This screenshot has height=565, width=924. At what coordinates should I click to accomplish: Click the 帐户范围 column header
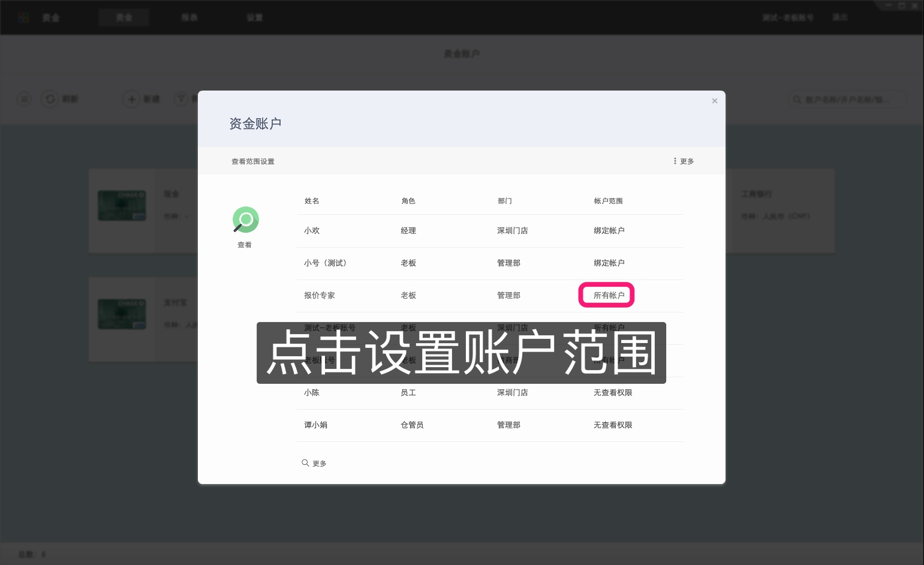coord(609,201)
